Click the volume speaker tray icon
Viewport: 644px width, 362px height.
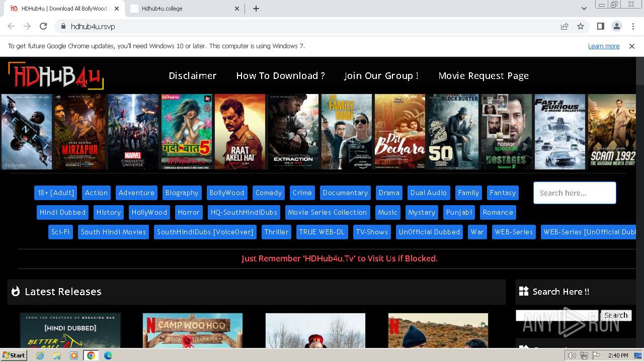click(x=572, y=355)
